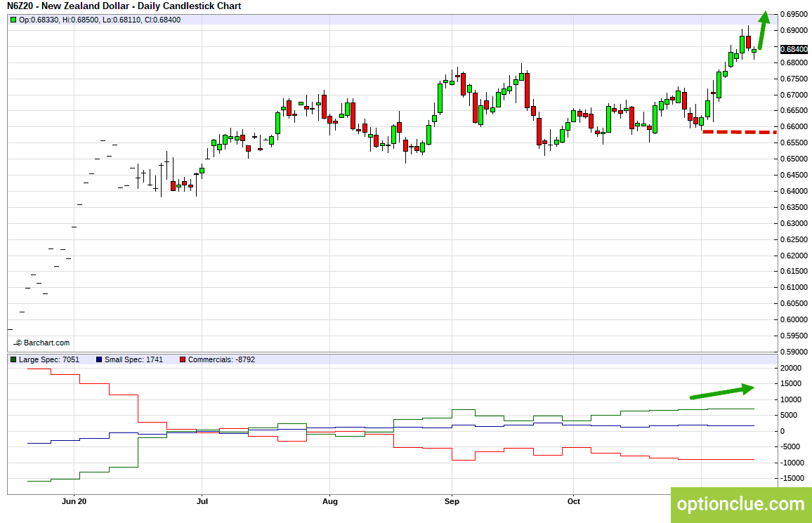Open the optionclue.com watermark link
Image resolution: width=812 pixels, height=523 pixels.
[741, 504]
